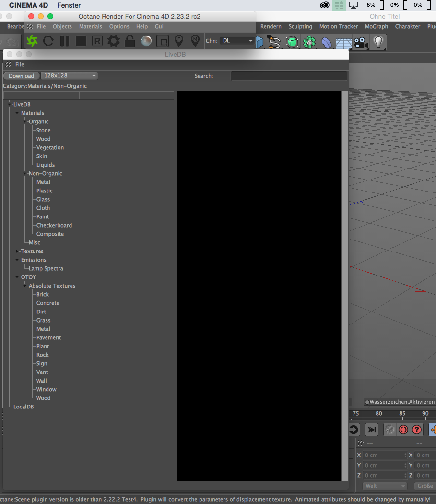Open the Octane Objects menu
436x504 pixels.
62,27
